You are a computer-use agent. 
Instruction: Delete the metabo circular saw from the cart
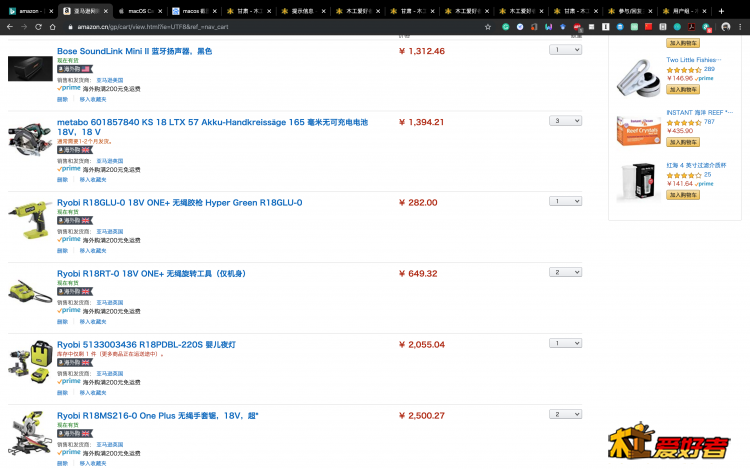[62, 180]
